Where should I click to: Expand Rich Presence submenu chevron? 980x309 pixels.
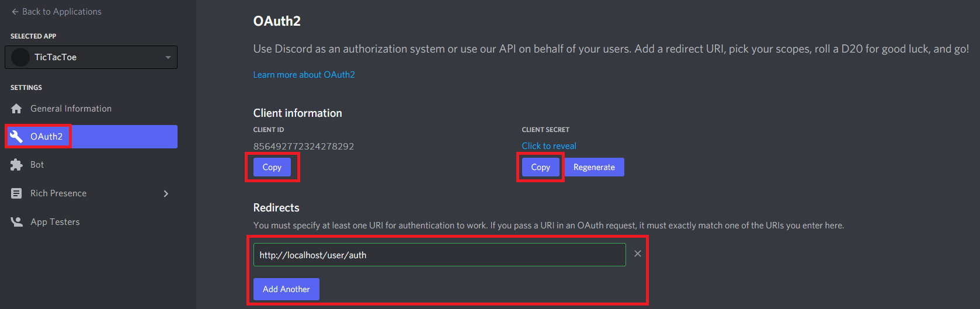coord(166,193)
